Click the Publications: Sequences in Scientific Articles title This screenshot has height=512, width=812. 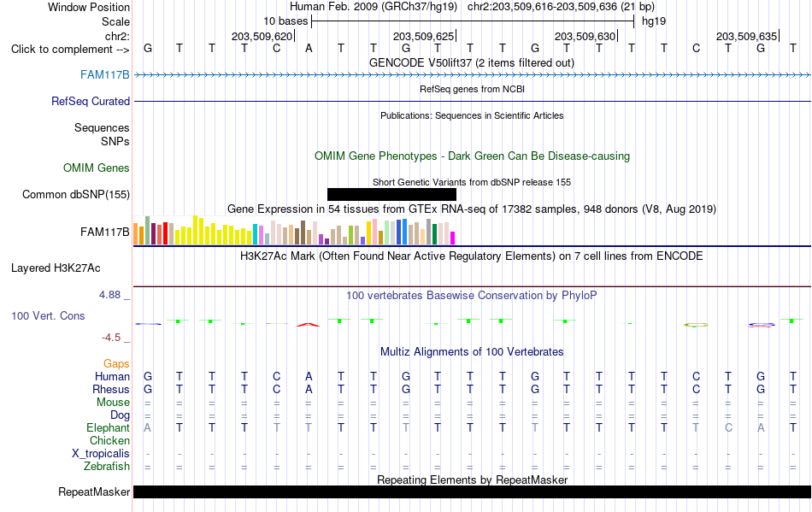pyautogui.click(x=472, y=115)
